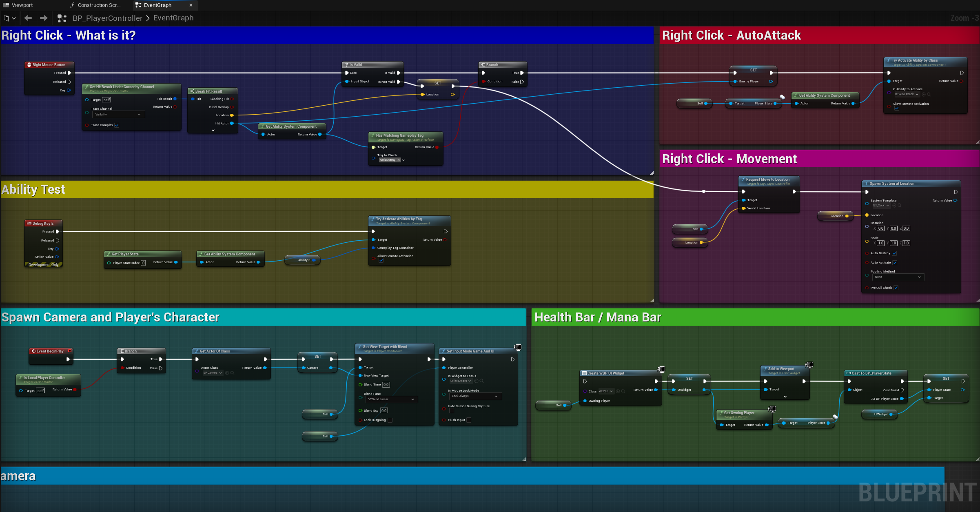980x512 pixels.
Task: Open the WBP UI Class dropdown
Action: (606, 391)
